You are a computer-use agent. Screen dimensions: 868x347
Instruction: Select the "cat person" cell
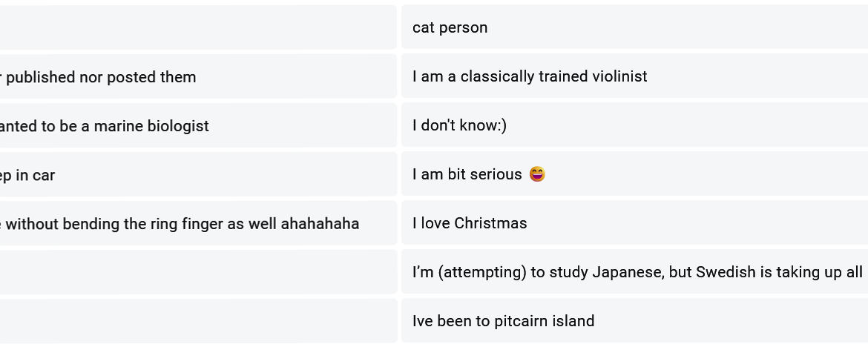pyautogui.click(x=634, y=27)
